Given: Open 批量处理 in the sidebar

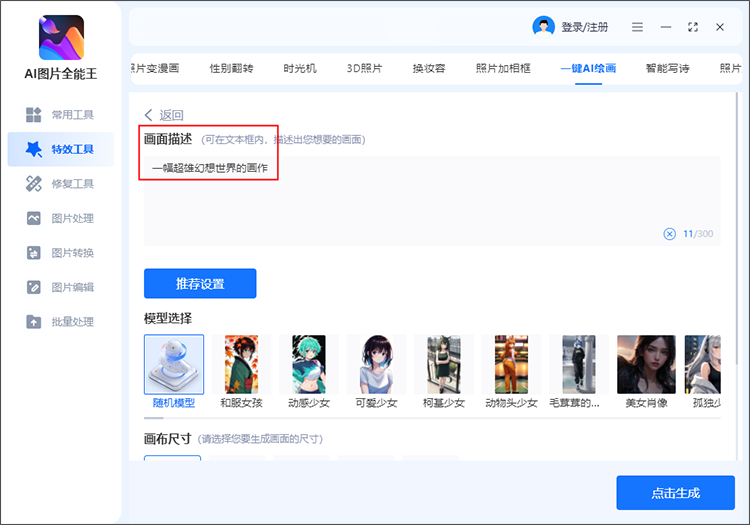Looking at the screenshot, I should pos(60,322).
